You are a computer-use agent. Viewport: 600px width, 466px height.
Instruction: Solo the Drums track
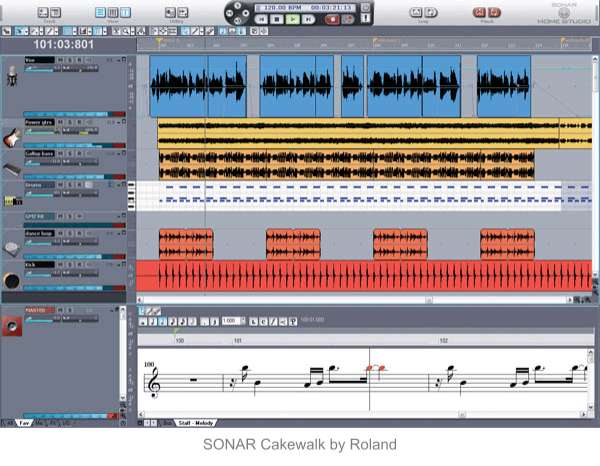click(70, 185)
